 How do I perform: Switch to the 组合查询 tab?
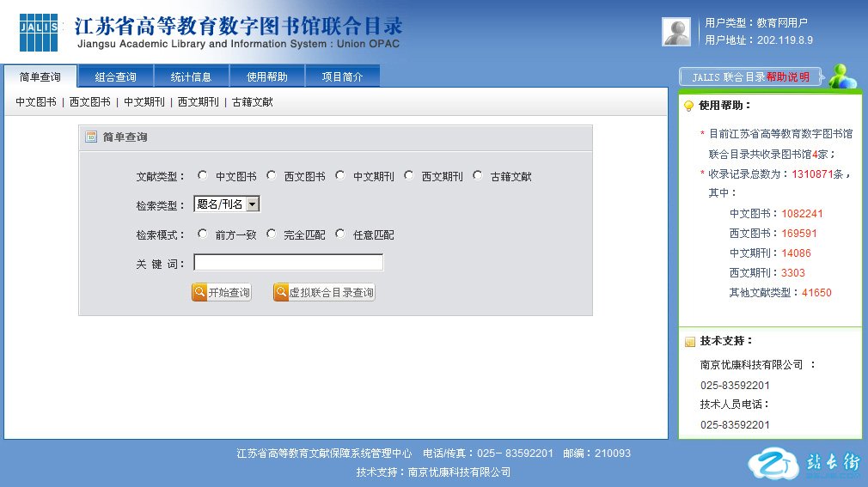(x=116, y=76)
